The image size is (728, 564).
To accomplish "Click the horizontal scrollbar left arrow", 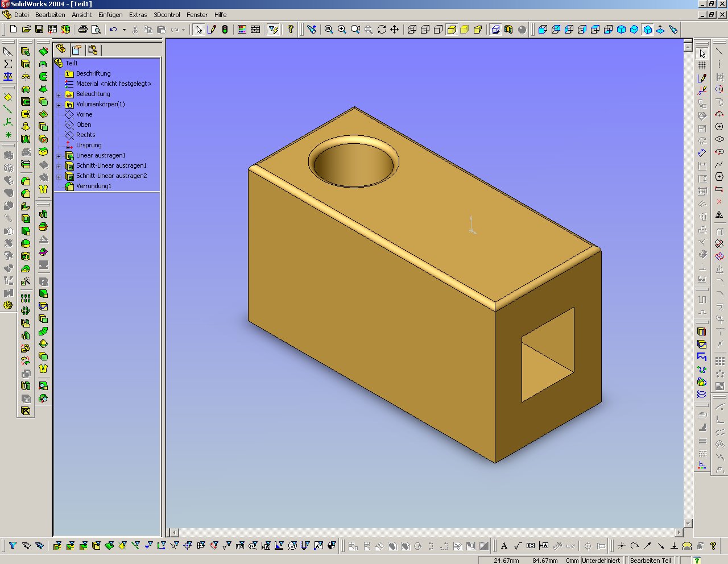I will [174, 533].
